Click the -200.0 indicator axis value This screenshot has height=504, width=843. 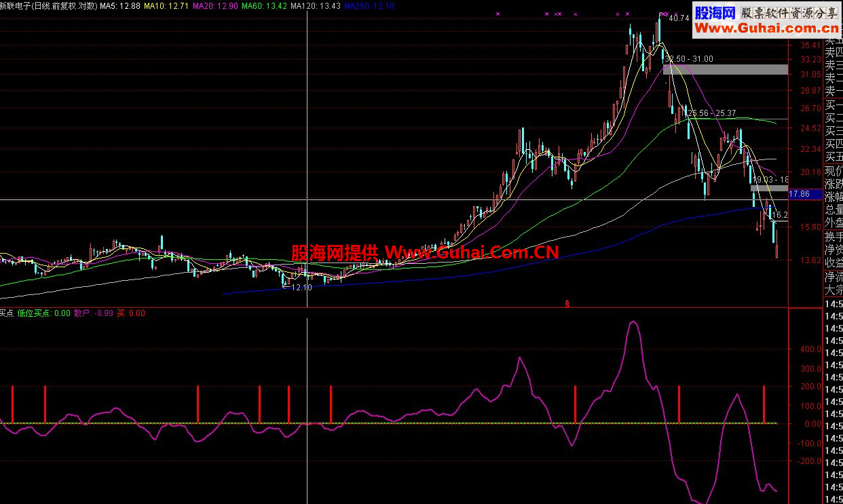(809, 461)
